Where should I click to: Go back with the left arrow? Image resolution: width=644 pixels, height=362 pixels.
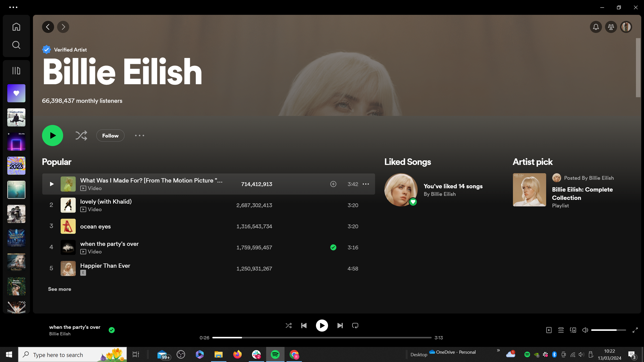pos(48,27)
